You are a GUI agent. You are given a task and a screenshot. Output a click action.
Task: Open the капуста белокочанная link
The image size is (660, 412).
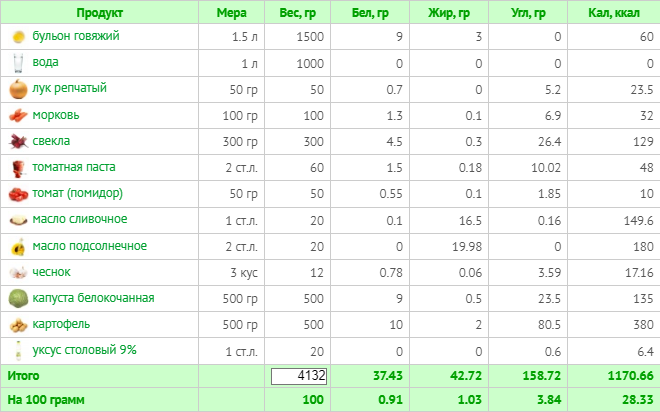(x=93, y=298)
